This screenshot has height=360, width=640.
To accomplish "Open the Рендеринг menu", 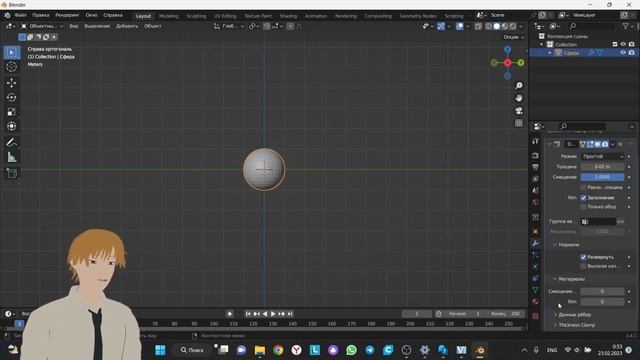I will point(67,15).
